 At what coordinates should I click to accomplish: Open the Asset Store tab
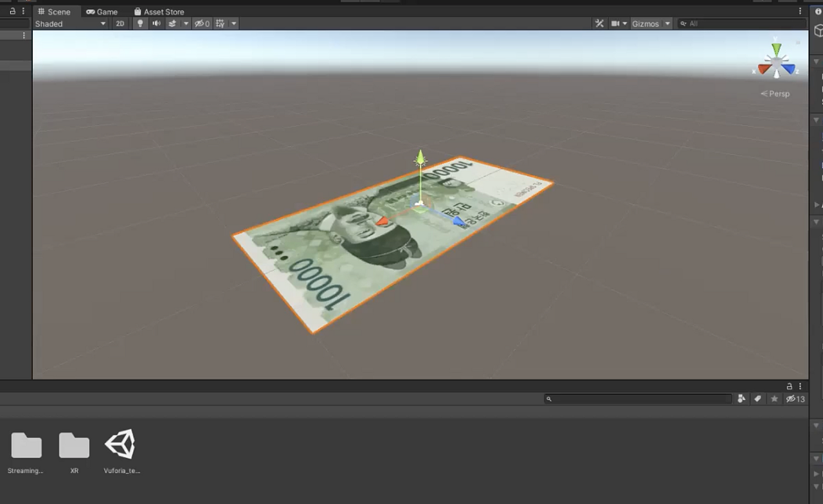tap(159, 12)
